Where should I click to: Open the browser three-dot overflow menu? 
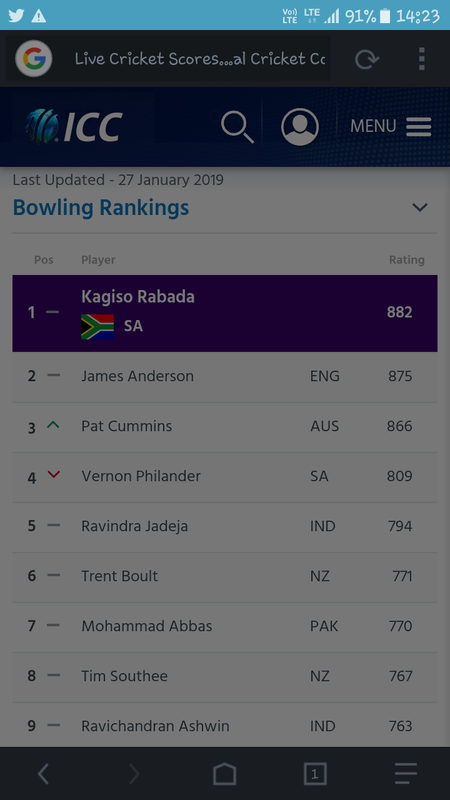pos(421,59)
